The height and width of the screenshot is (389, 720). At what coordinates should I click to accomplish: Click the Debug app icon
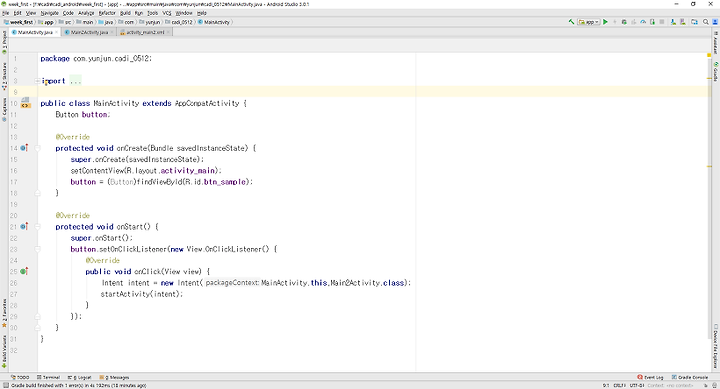(624, 22)
